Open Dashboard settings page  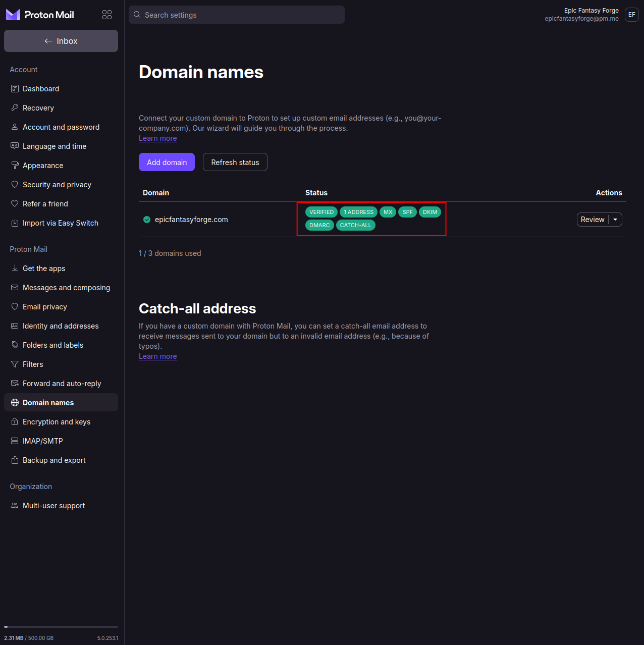pos(61,89)
